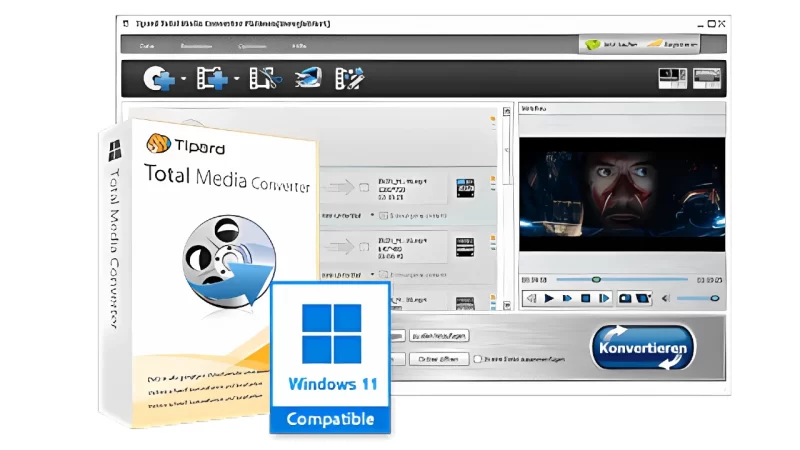Open profile dropdown arrow under second file
The width and height of the screenshot is (800, 450).
point(372,274)
